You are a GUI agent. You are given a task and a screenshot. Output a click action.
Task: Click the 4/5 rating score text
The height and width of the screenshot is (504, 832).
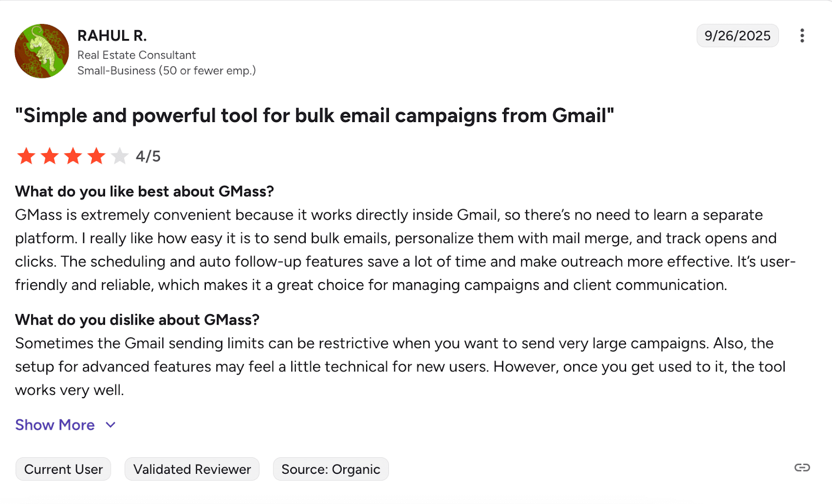[x=148, y=156]
